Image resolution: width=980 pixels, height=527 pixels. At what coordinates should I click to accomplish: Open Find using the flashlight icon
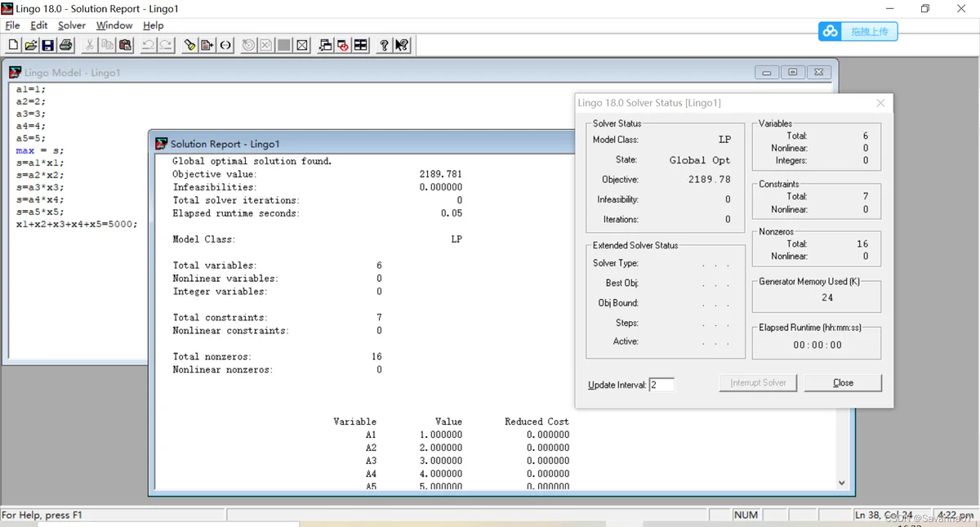point(189,45)
